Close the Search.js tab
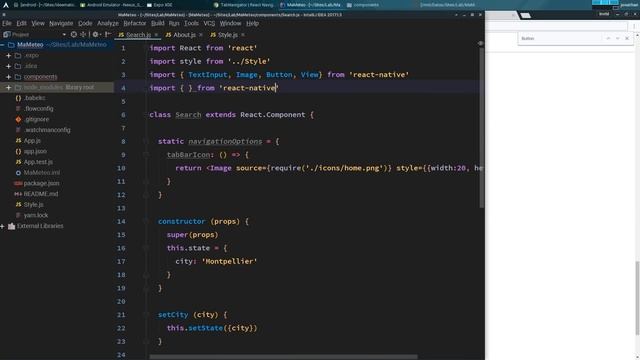Viewport: 640px width, 360px height. [156, 35]
